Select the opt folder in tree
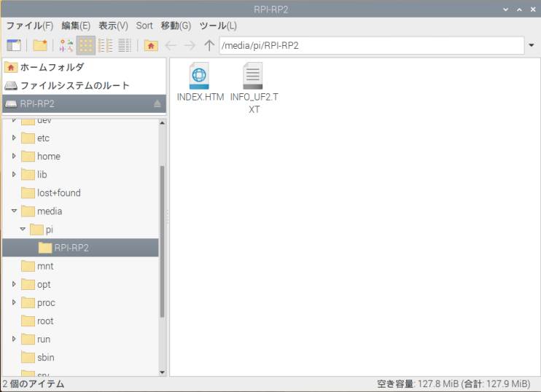Image resolution: width=541 pixels, height=392 pixels. click(36, 284)
